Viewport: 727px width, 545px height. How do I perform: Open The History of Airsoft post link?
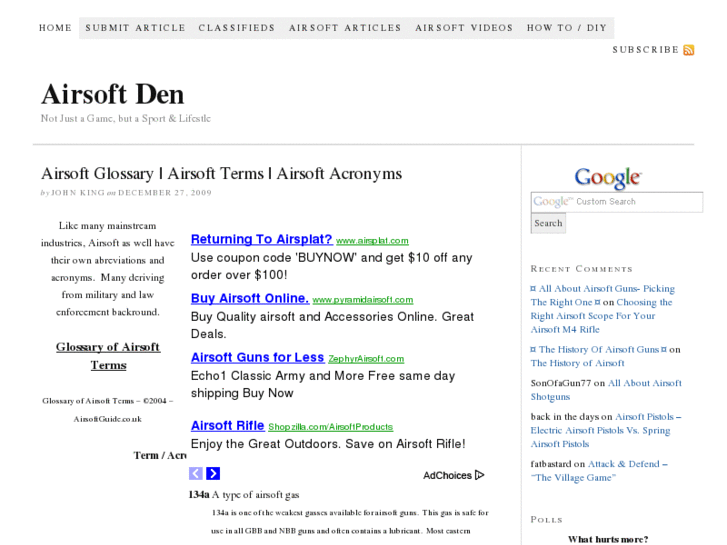pos(577,363)
